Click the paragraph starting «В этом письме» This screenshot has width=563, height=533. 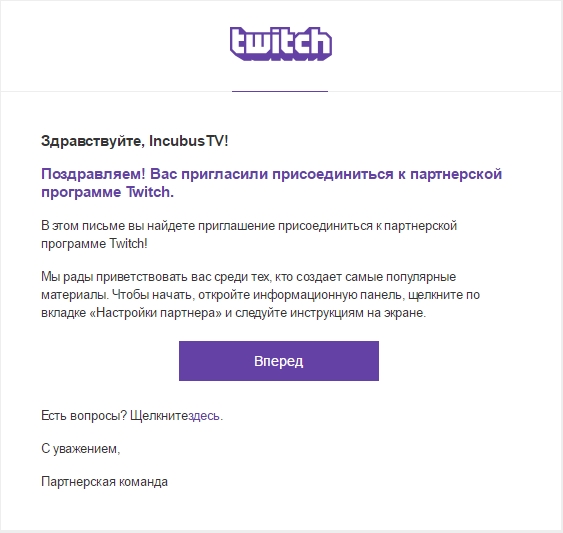coord(249,235)
